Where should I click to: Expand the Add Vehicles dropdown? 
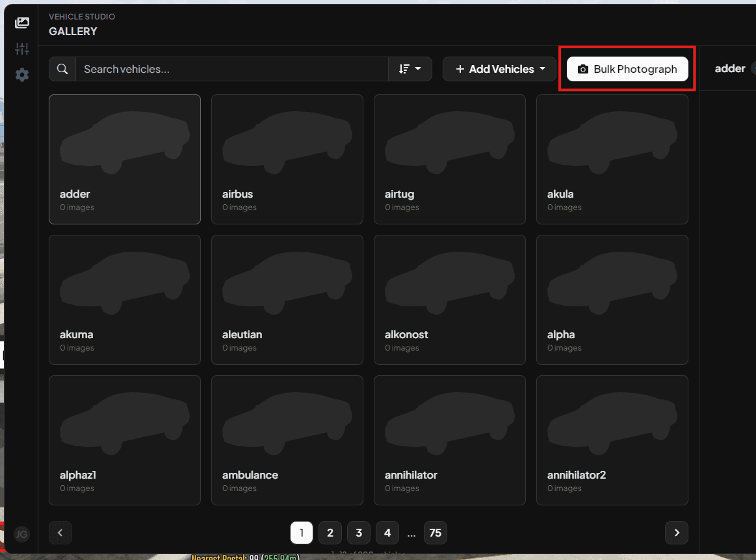point(499,69)
